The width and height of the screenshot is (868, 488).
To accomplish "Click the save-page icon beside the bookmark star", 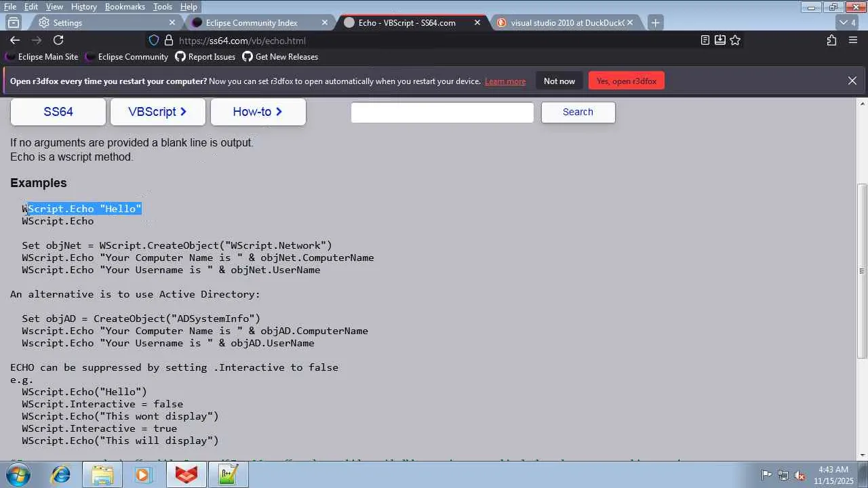I will [x=720, y=40].
